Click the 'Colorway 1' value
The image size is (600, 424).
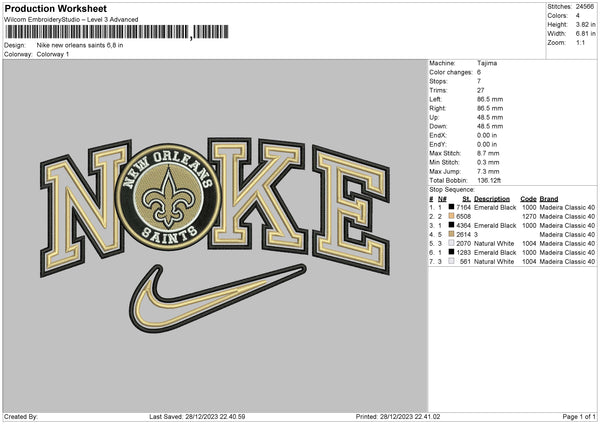pyautogui.click(x=53, y=54)
